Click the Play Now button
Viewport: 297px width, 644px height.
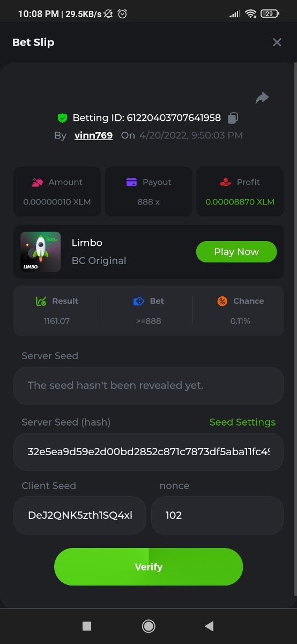pos(236,252)
